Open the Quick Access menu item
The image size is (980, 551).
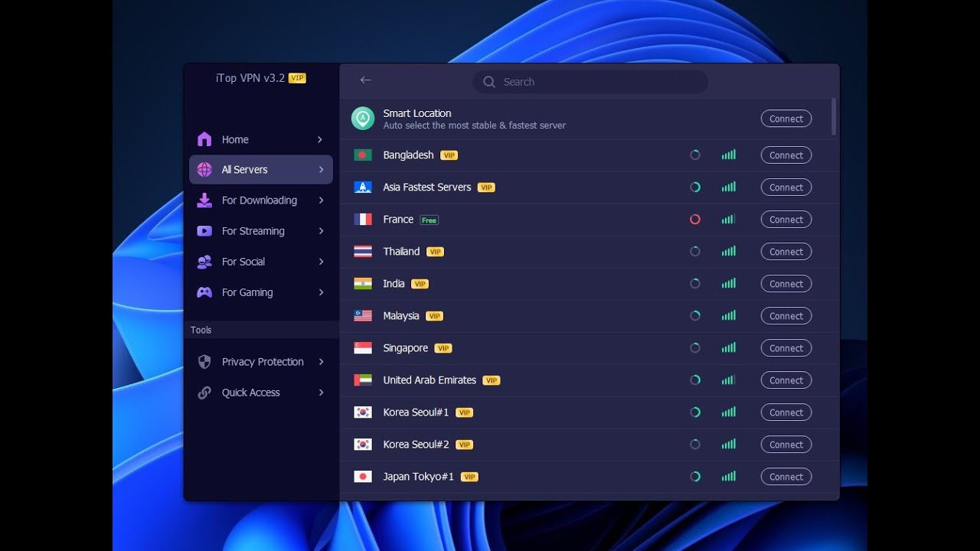tap(261, 393)
